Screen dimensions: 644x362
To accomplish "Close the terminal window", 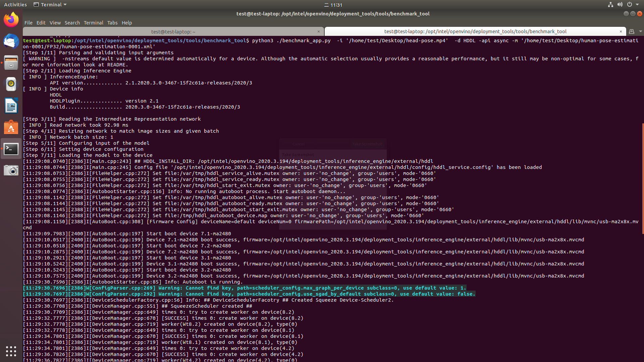I will [x=640, y=14].
